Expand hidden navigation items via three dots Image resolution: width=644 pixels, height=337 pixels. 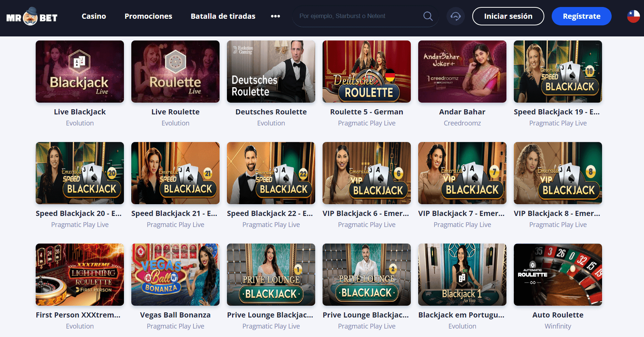[x=275, y=16]
